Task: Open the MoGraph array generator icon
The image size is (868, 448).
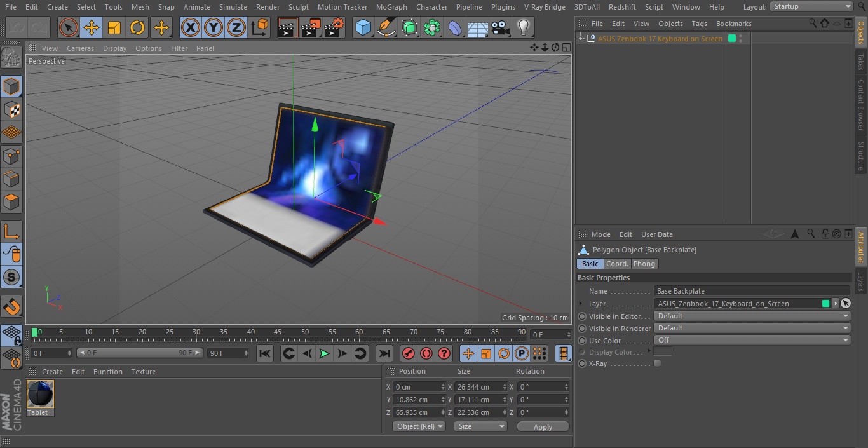Action: tap(432, 27)
